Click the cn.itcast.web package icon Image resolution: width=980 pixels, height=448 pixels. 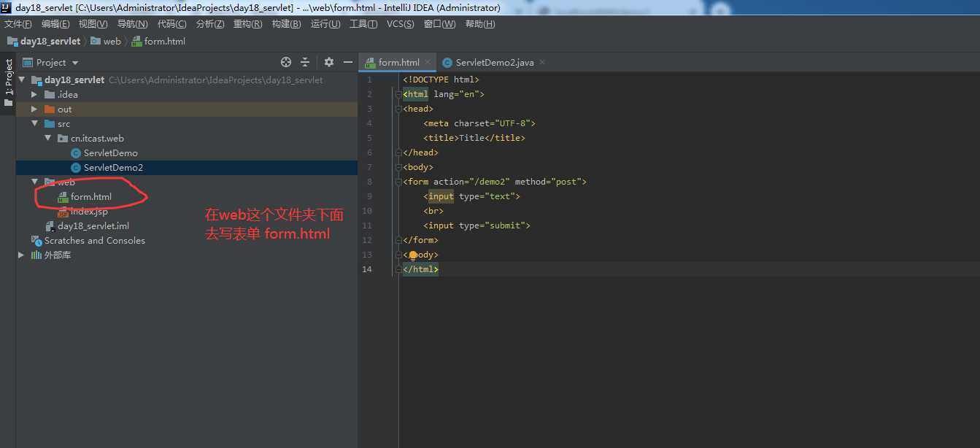point(63,139)
